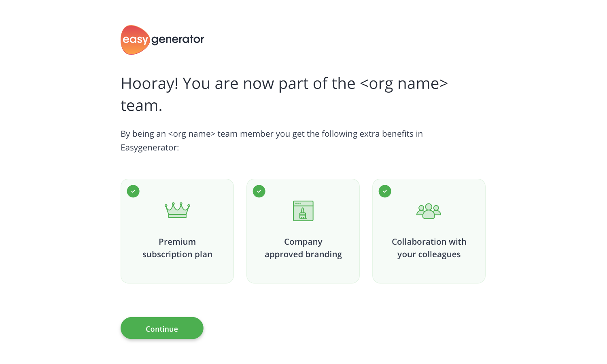Image resolution: width=607 pixels, height=364 pixels.
Task: Select the Premium subscription plan card
Action: (x=177, y=231)
